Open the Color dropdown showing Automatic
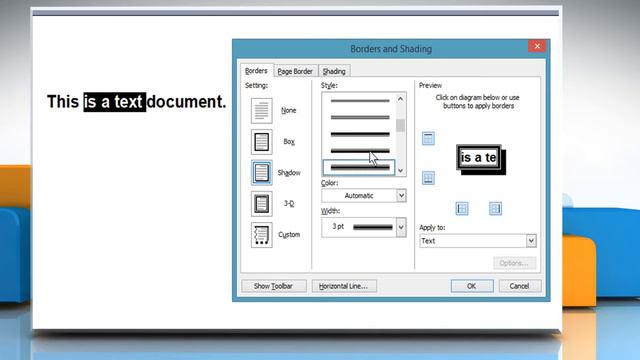 (x=364, y=196)
